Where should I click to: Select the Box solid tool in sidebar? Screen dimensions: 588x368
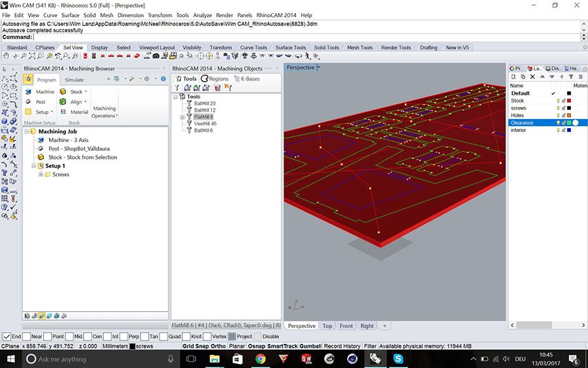point(5,121)
